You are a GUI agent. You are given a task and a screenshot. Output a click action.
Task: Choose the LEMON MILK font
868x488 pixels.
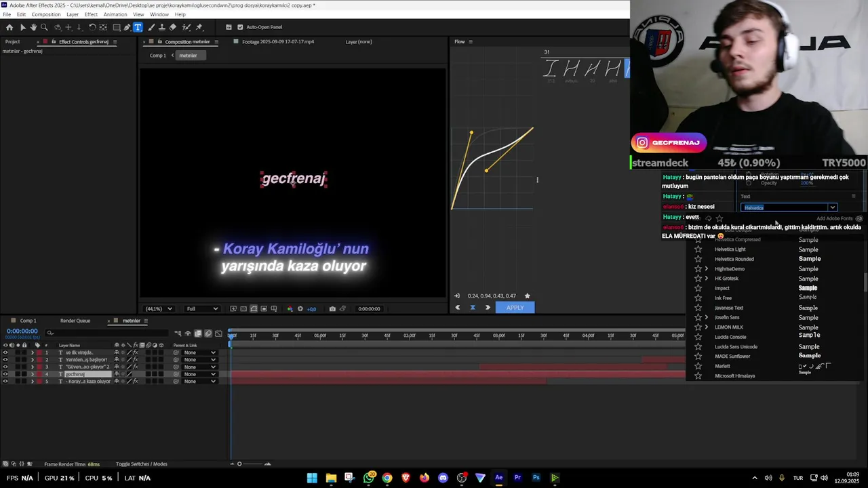coord(729,327)
